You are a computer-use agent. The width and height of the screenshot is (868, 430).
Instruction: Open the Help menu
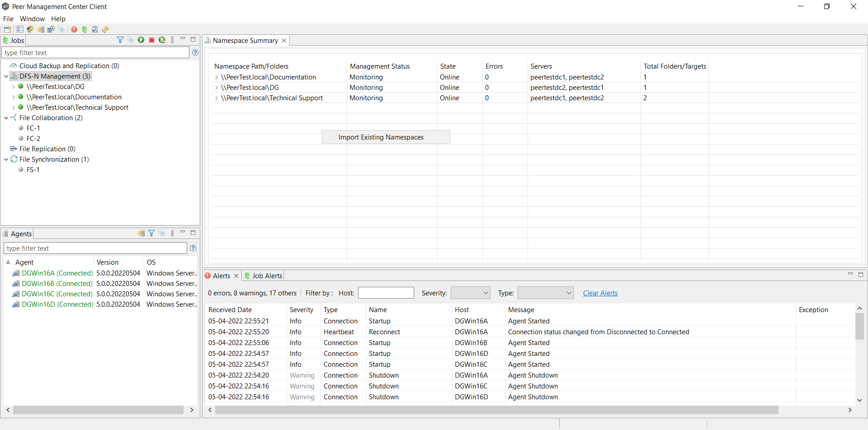click(58, 19)
